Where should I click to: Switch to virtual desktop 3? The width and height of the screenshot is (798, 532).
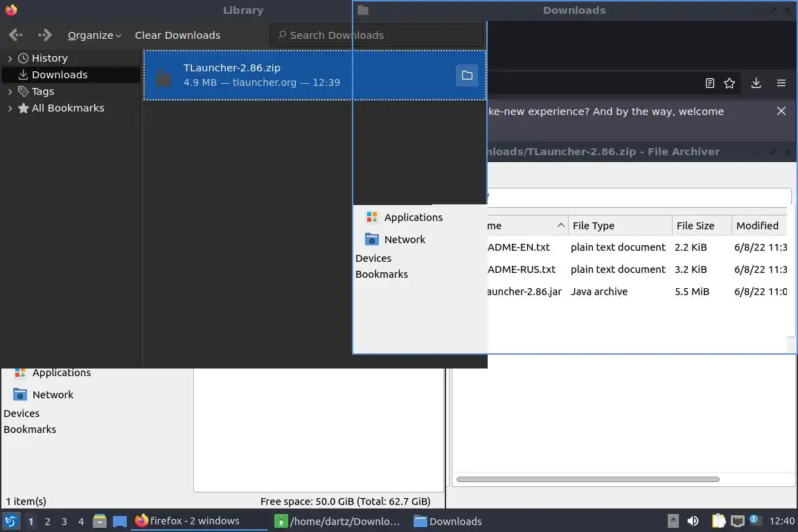point(64,522)
